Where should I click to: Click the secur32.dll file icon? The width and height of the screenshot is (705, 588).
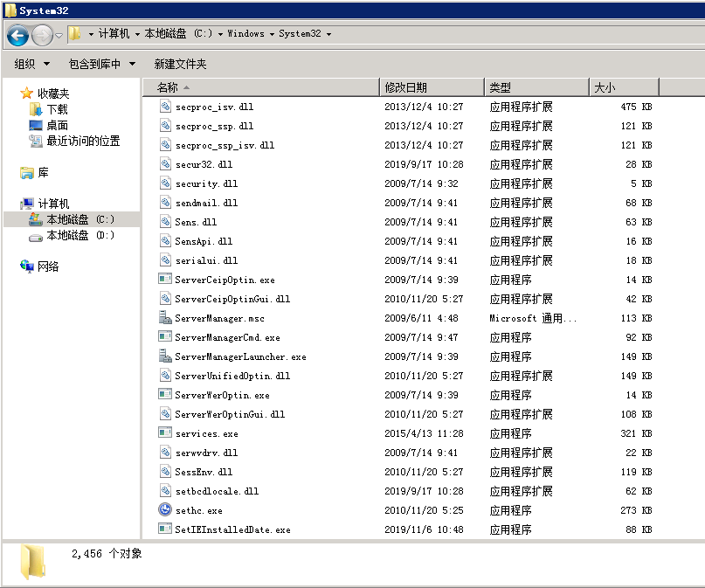point(165,164)
